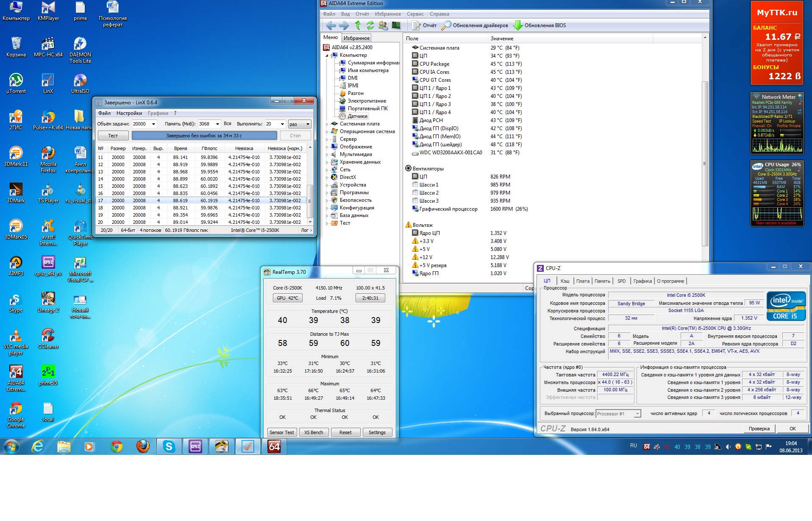Click the green up-level arrow in AIDA64
812x521 pixels.
pos(358,25)
